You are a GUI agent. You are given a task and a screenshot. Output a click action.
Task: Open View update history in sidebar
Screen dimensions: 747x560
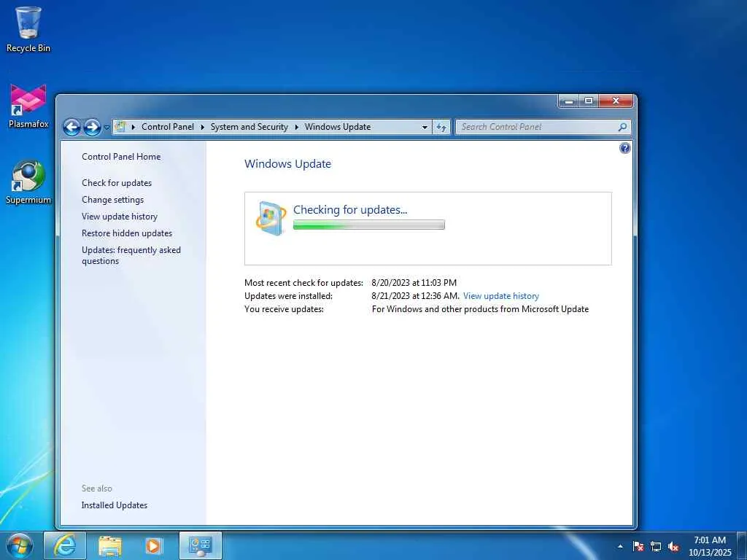(120, 216)
